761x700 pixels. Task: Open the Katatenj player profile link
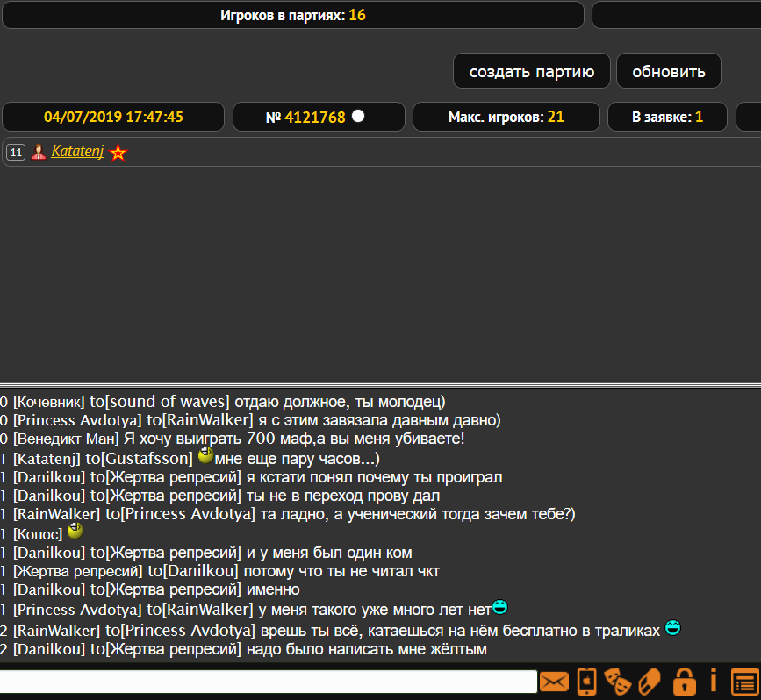pos(77,152)
